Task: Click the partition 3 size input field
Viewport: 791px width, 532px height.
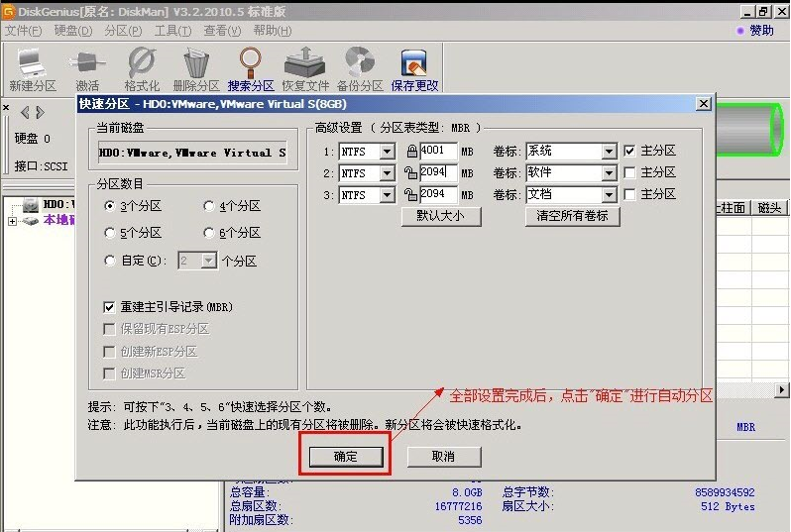Action: coord(437,195)
